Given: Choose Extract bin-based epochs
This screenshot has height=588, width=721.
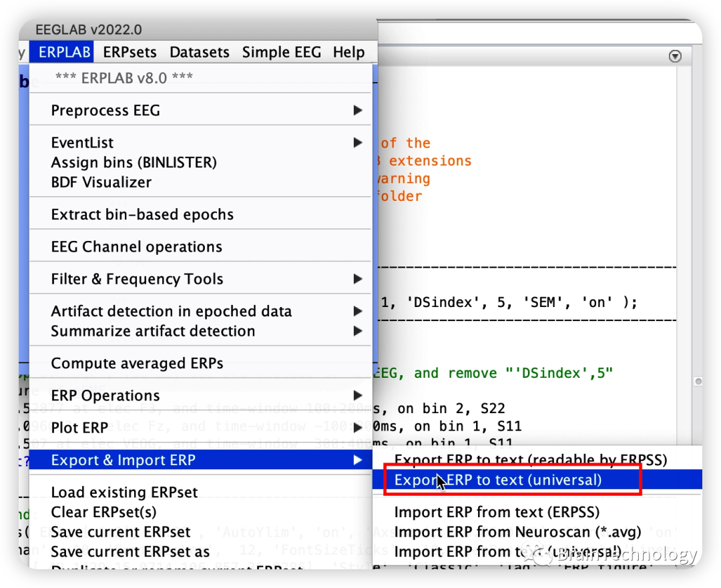Looking at the screenshot, I should coord(142,215).
